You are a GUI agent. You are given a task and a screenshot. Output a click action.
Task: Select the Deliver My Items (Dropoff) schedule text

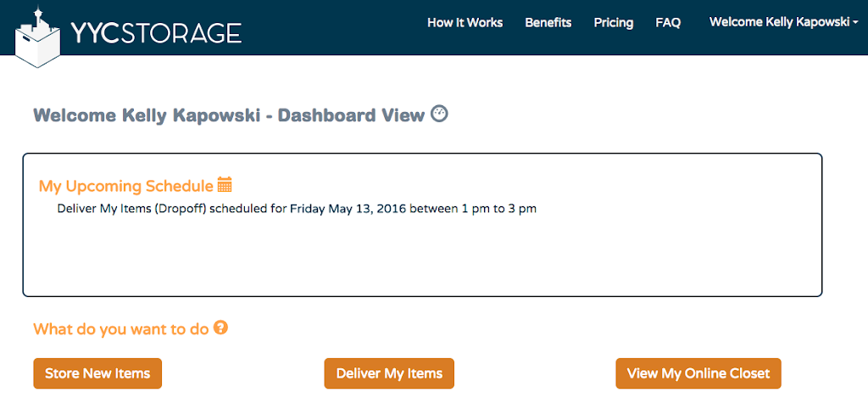coord(132,210)
